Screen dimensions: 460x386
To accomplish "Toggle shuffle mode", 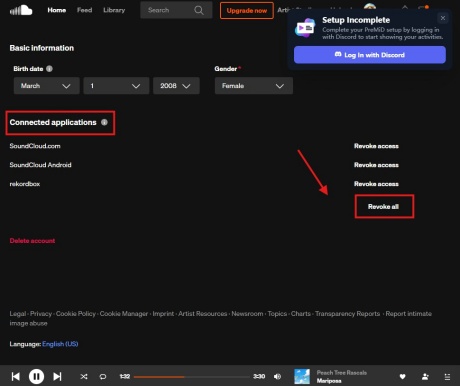I will (84, 376).
